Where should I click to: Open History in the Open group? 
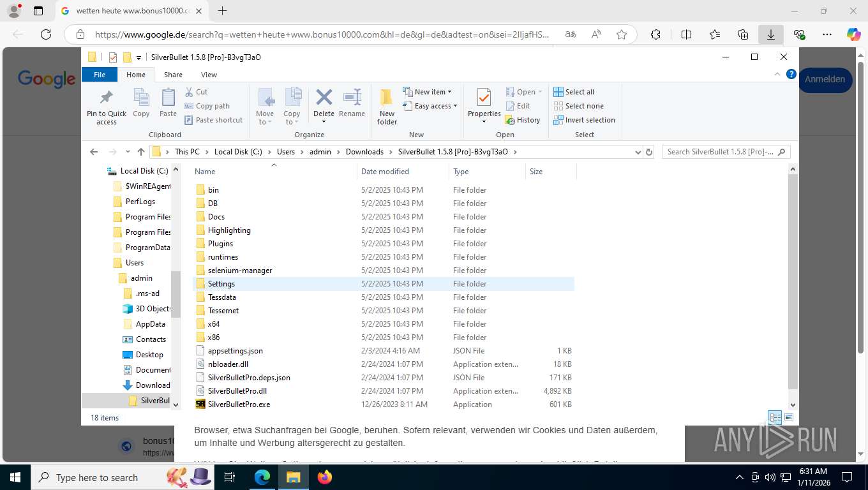click(523, 120)
